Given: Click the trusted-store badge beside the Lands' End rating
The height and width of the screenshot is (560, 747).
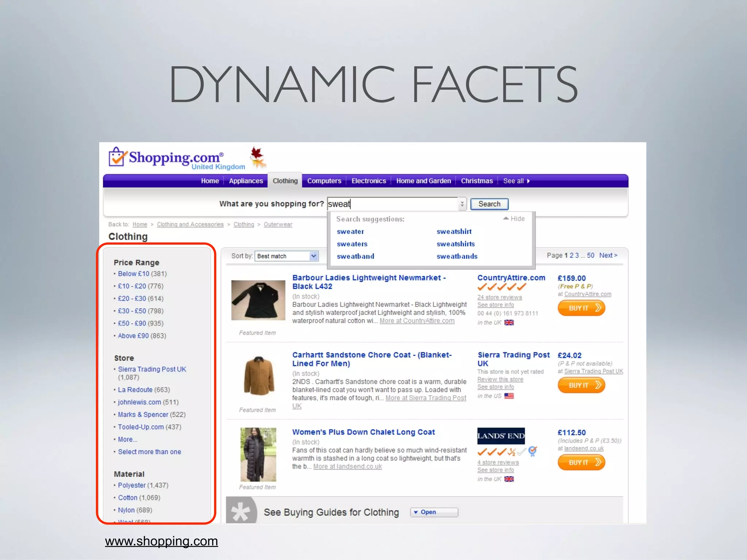Looking at the screenshot, I should coord(533,451).
